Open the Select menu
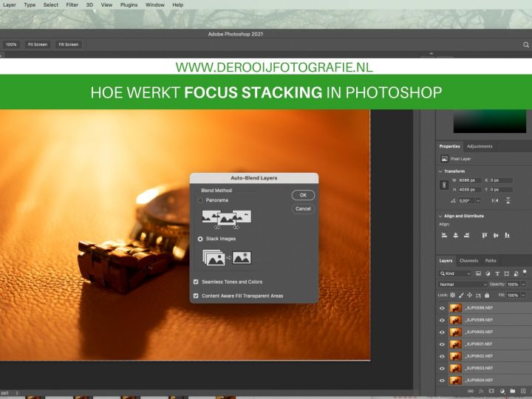532x399 pixels. 51,4
